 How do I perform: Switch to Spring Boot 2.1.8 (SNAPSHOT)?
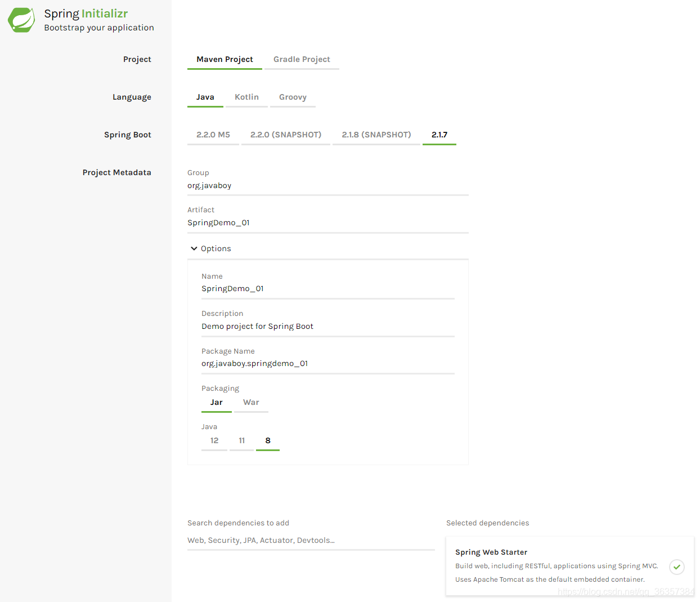click(x=376, y=135)
